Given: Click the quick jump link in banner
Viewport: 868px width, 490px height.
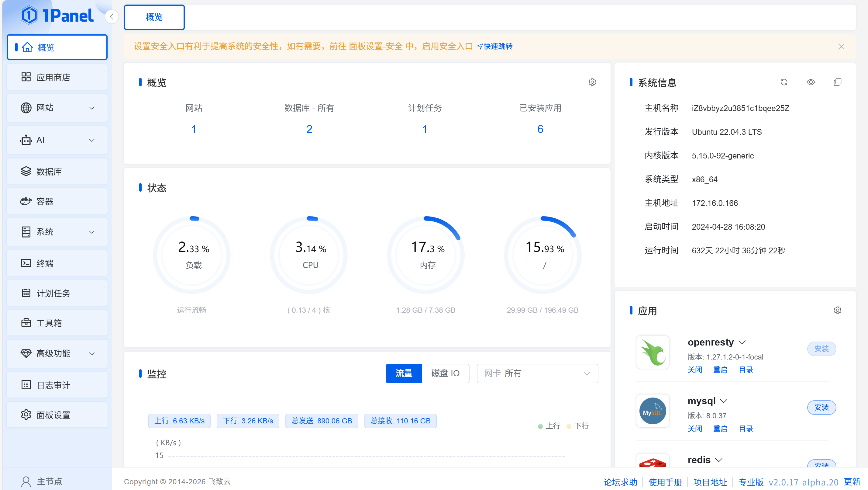Looking at the screenshot, I should click(x=495, y=47).
